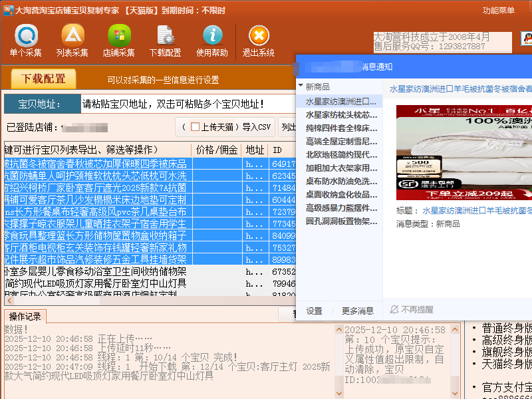Click the bell icon beside 不再提醒

pos(394,310)
